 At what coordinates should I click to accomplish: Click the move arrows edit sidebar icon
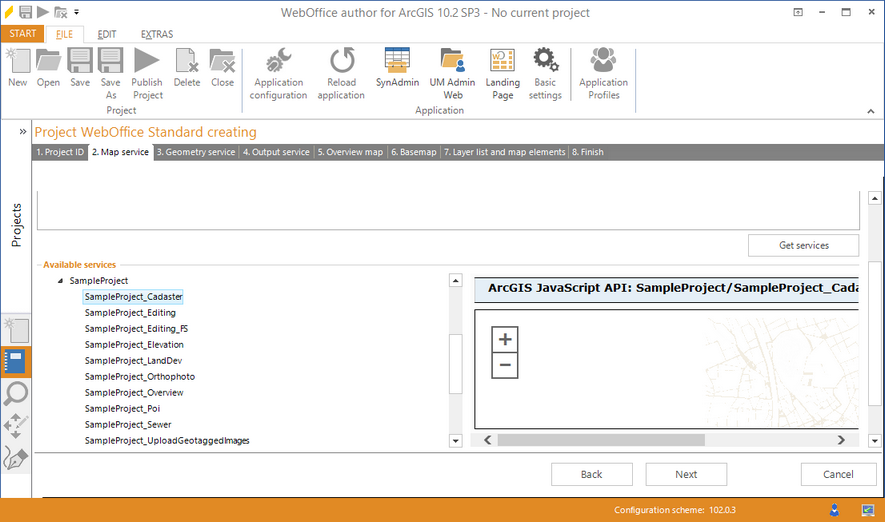click(x=15, y=425)
